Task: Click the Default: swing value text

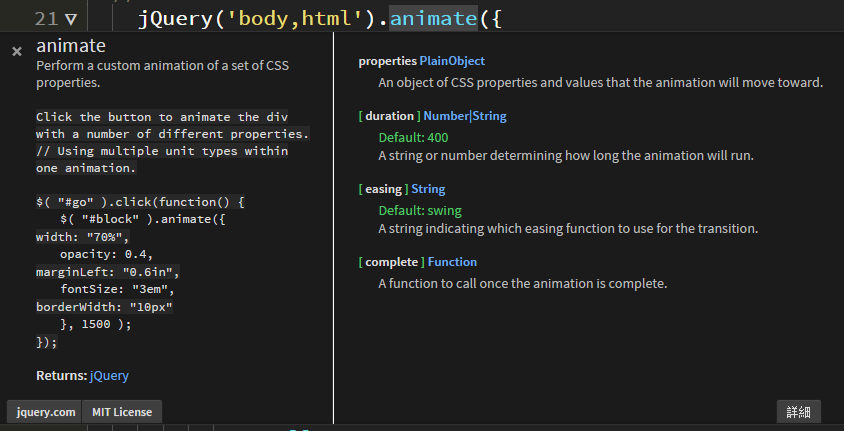Action: [420, 211]
